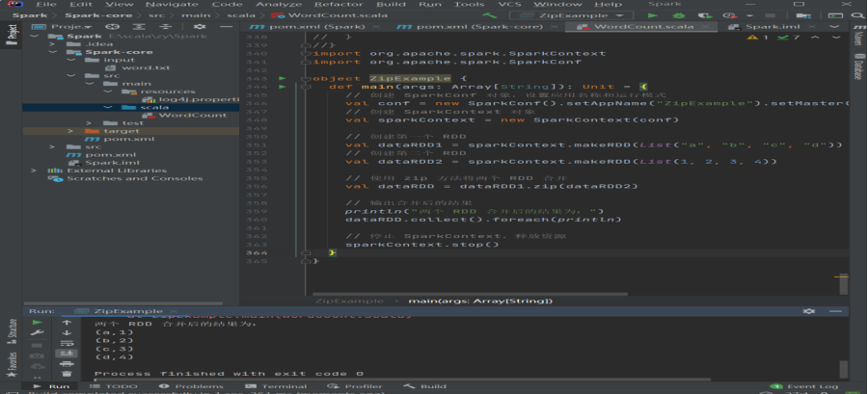Toggle the Favorites tool window stripe
Image resolution: width=868 pixels, height=394 pixels.
pyautogui.click(x=11, y=365)
